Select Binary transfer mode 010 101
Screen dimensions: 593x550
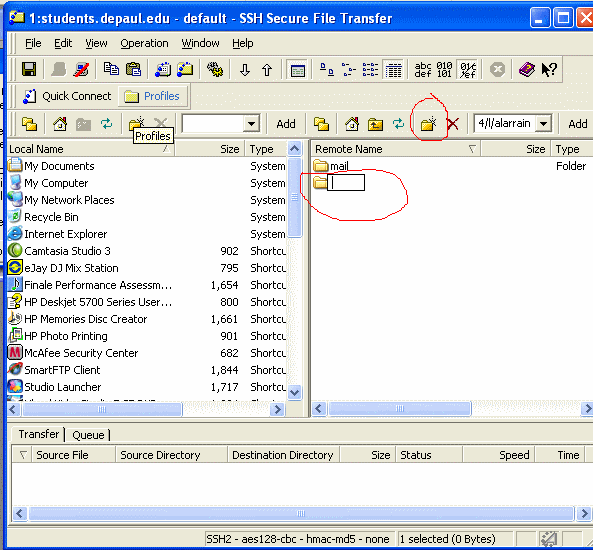click(444, 70)
